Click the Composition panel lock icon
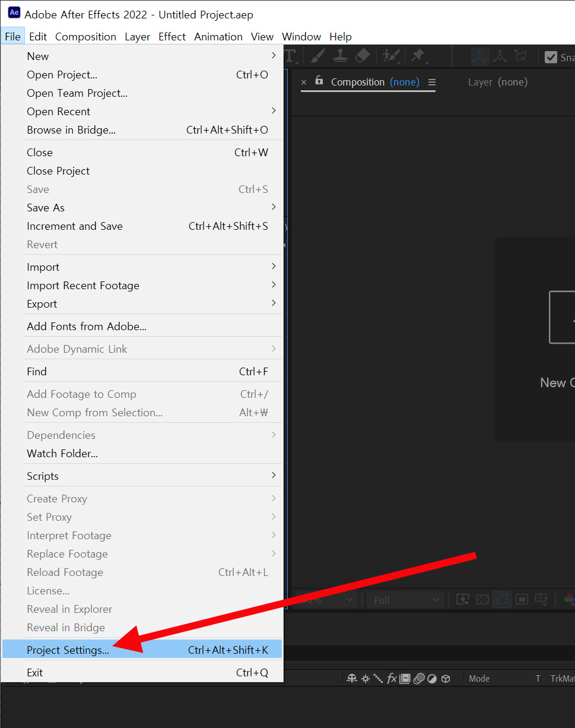Viewport: 575px width, 728px height. coord(319,80)
